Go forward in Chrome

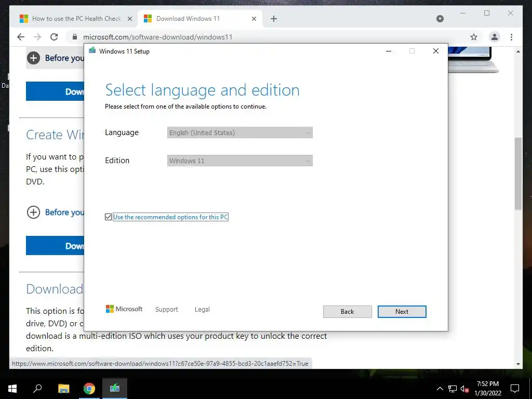tap(37, 37)
